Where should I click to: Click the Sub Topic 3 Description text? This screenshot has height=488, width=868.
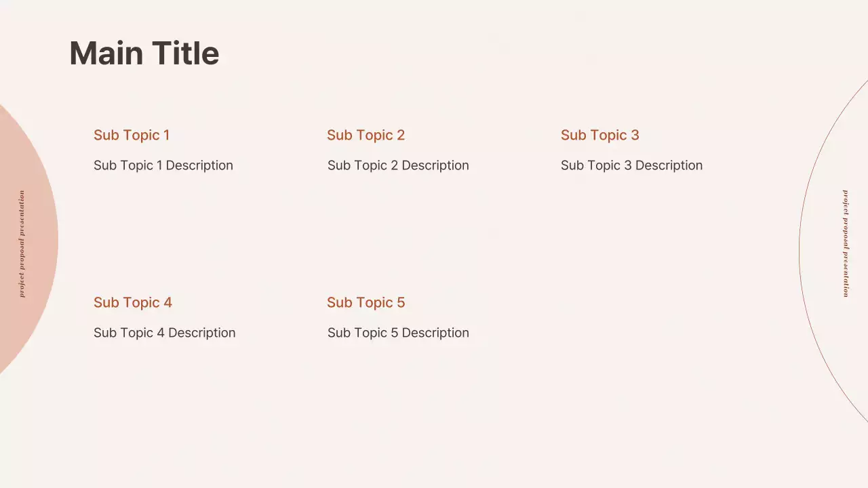[x=631, y=165]
